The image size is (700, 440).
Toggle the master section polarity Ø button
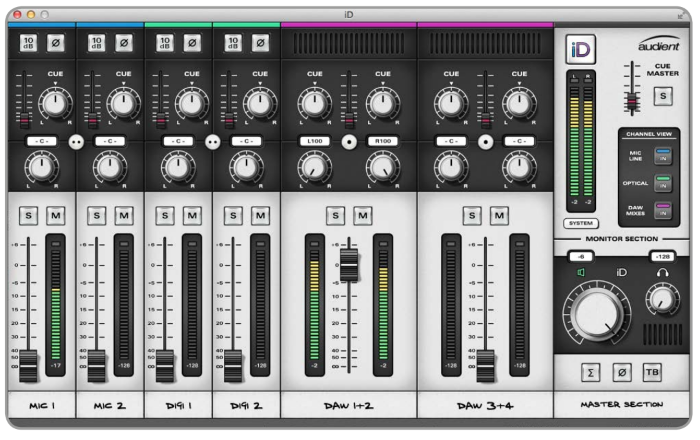click(x=621, y=372)
